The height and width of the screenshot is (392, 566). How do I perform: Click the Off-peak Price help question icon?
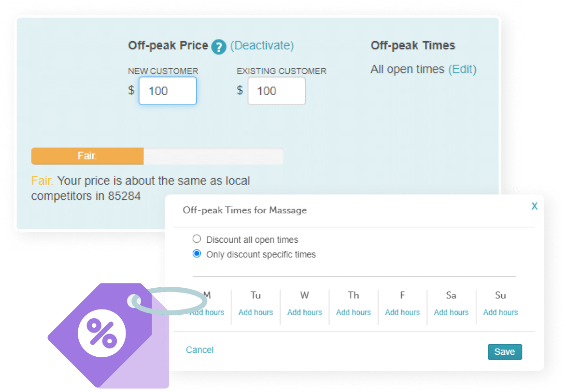219,47
